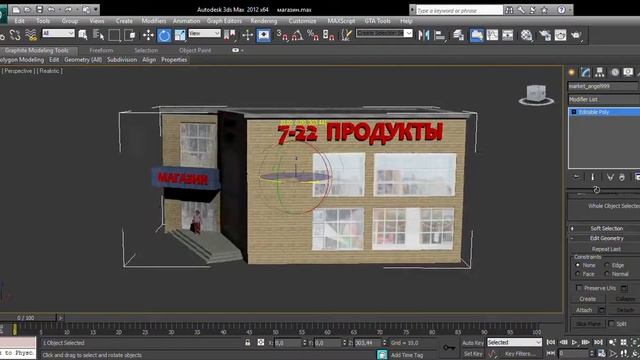
Task: Select the Face constraint radio button
Action: point(578,274)
